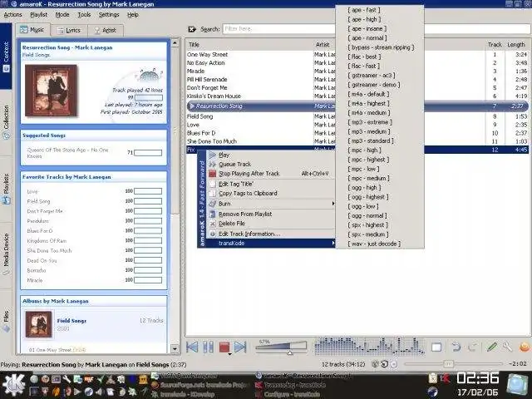
Task: Undo the last playlist change
Action: coord(456,347)
